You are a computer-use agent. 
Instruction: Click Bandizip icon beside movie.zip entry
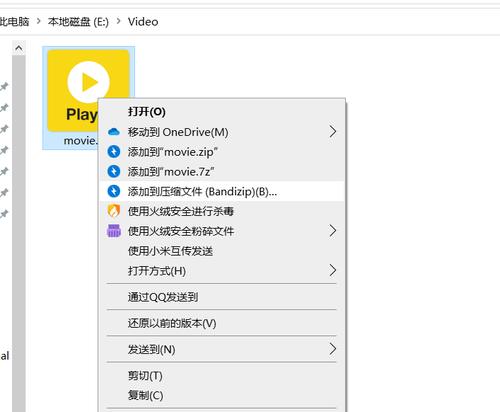click(x=114, y=152)
